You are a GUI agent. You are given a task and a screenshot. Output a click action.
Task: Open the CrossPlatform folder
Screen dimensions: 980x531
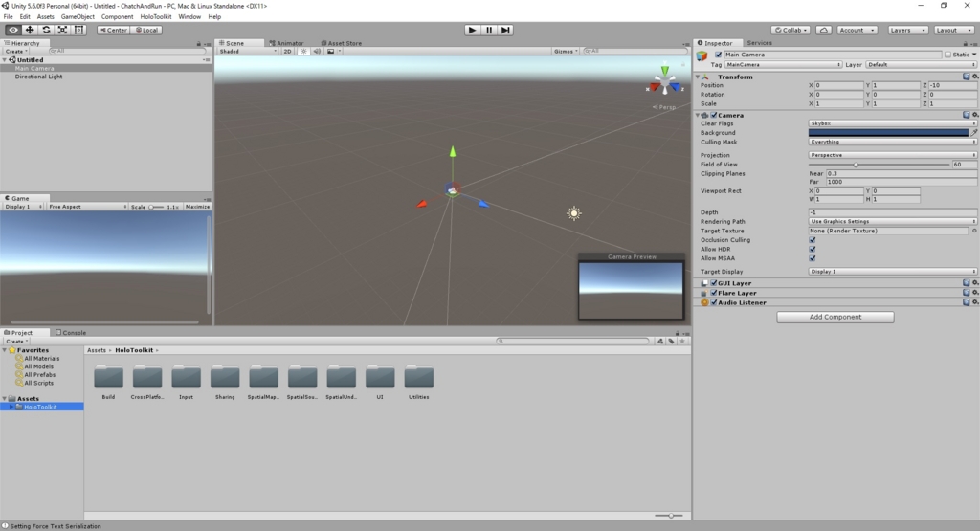pyautogui.click(x=147, y=383)
